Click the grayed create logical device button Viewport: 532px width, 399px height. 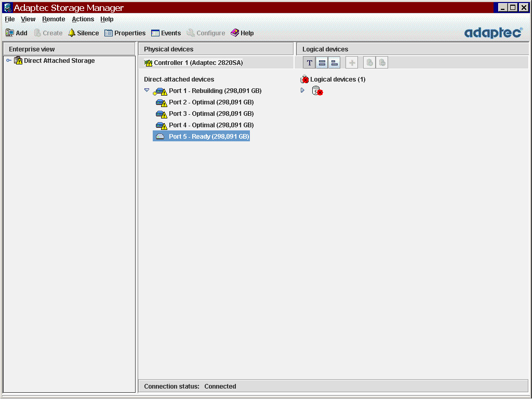(369, 63)
